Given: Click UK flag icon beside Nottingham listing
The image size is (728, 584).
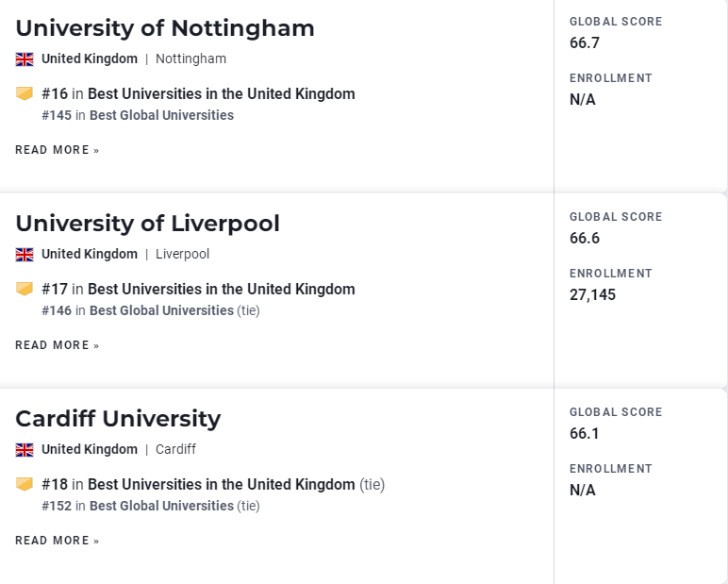Looking at the screenshot, I should [25, 59].
